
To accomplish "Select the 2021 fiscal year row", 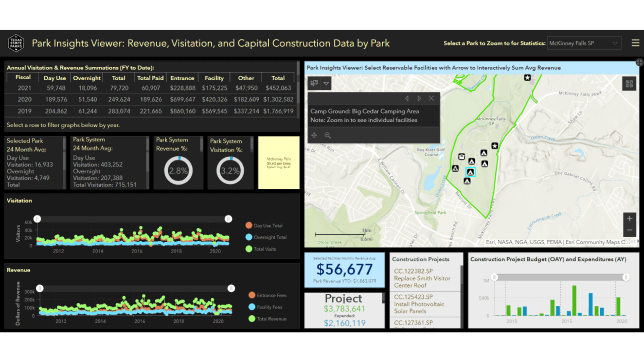I will pos(150,88).
